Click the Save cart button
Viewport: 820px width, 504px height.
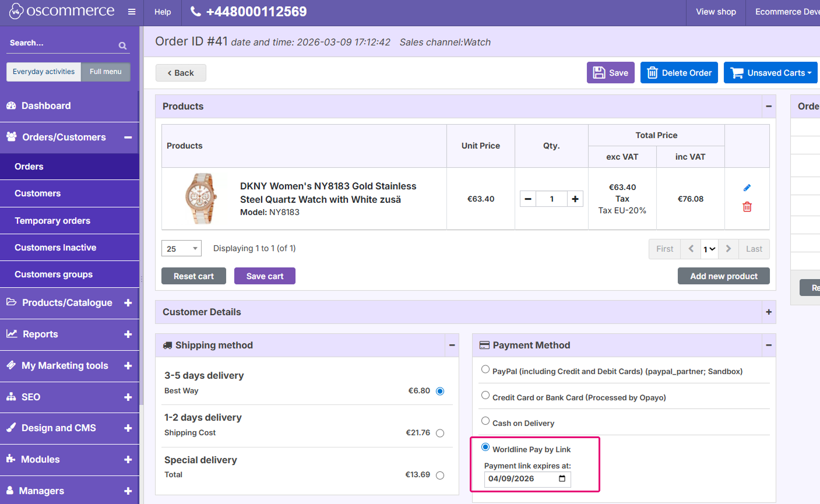tap(265, 276)
